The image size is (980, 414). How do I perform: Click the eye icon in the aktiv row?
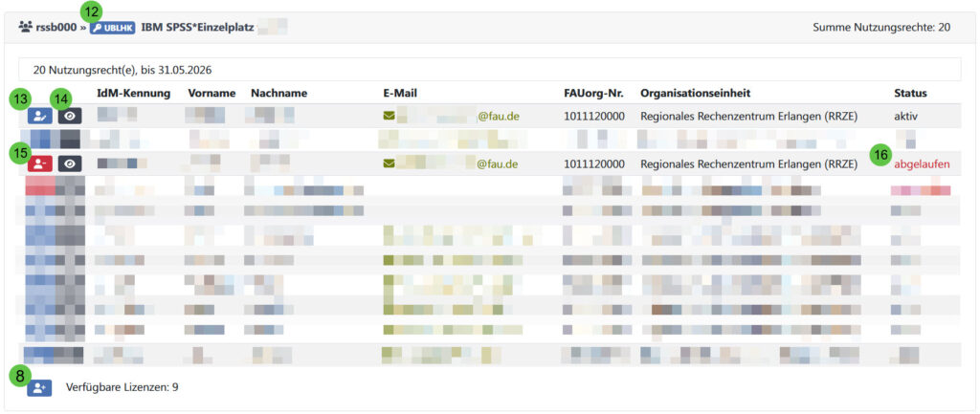(x=70, y=116)
